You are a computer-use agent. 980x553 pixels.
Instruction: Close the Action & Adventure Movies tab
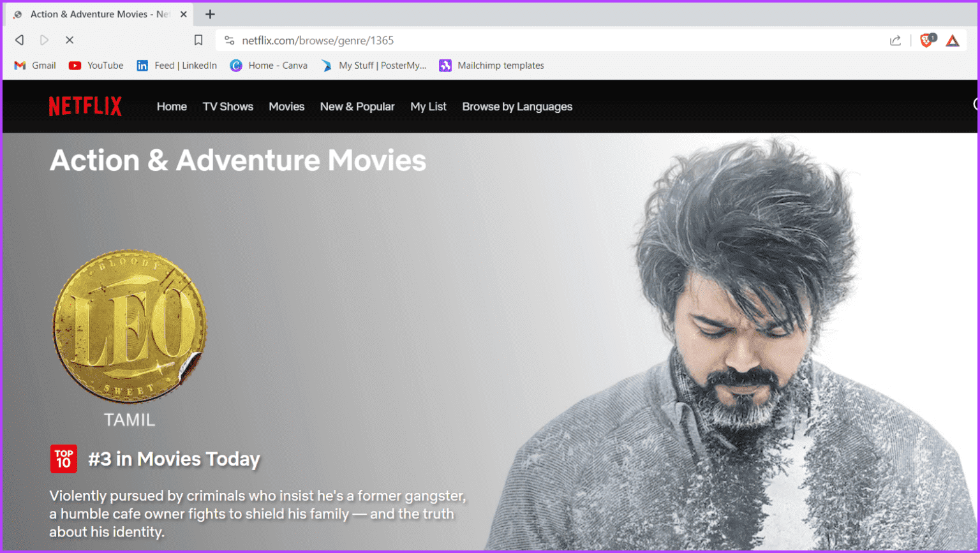click(184, 14)
